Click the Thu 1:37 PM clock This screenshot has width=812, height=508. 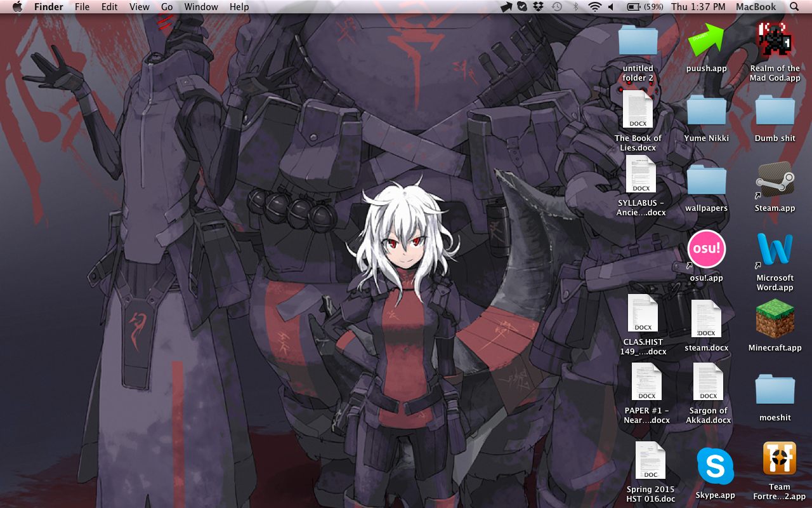click(698, 7)
